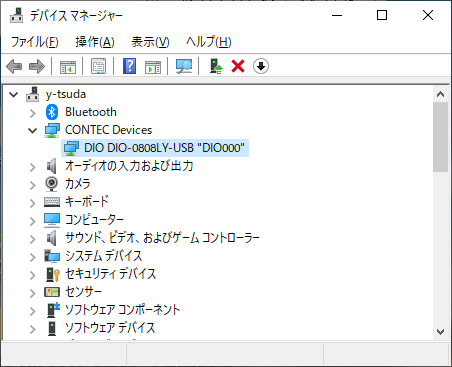Screen dimensions: 452x367
Task: Select the カメラ label
Action: [x=78, y=184]
